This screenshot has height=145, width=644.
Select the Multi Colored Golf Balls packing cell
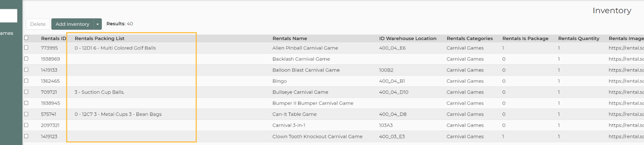[115, 48]
